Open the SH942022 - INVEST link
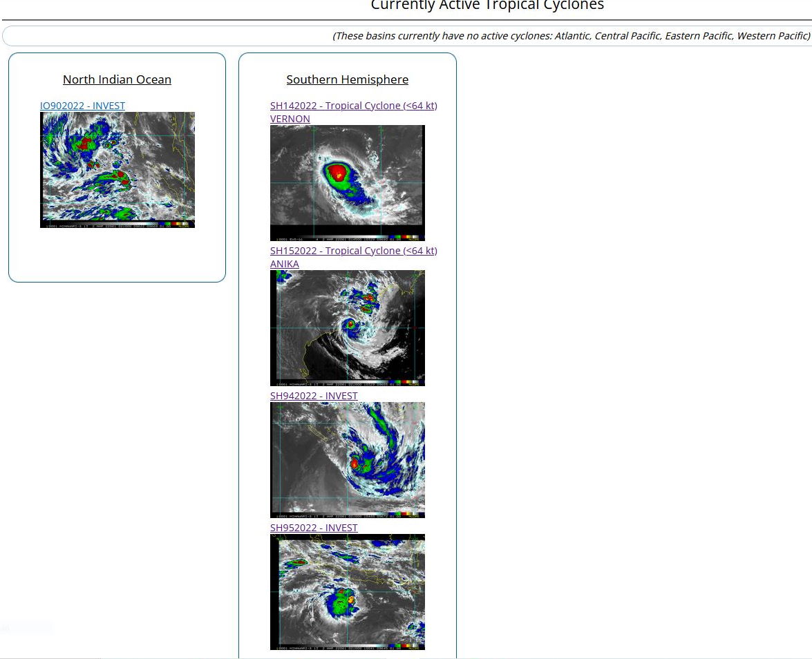Viewport: 812px width, 659px height. pos(314,396)
